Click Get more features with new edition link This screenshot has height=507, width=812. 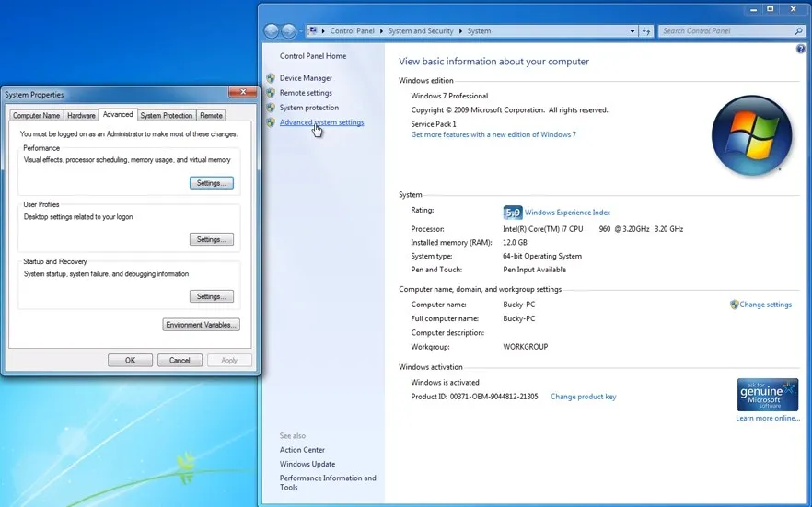pos(493,134)
